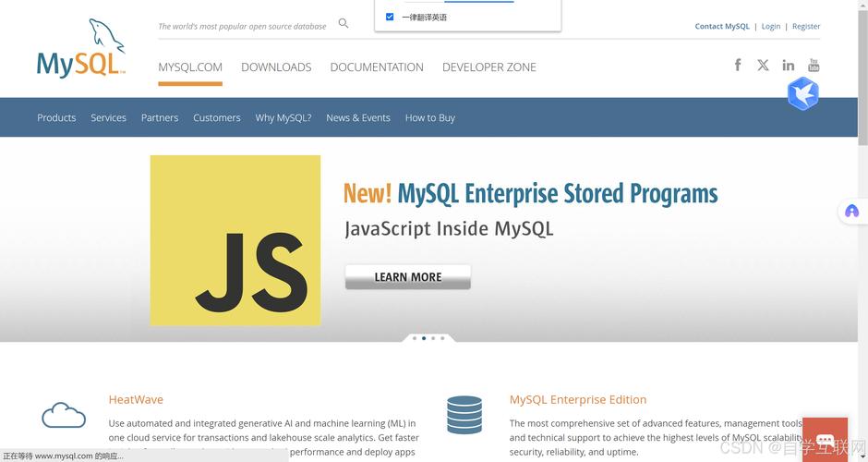868x462 pixels.
Task: Click the blue bird hexagon extension icon
Action: click(x=802, y=93)
